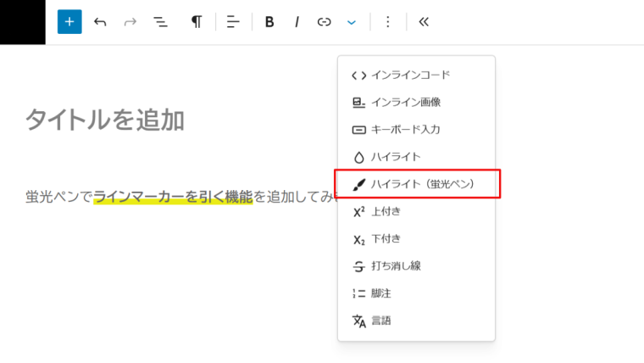Open the block options three-dot menu
644x363 pixels.
click(x=388, y=22)
